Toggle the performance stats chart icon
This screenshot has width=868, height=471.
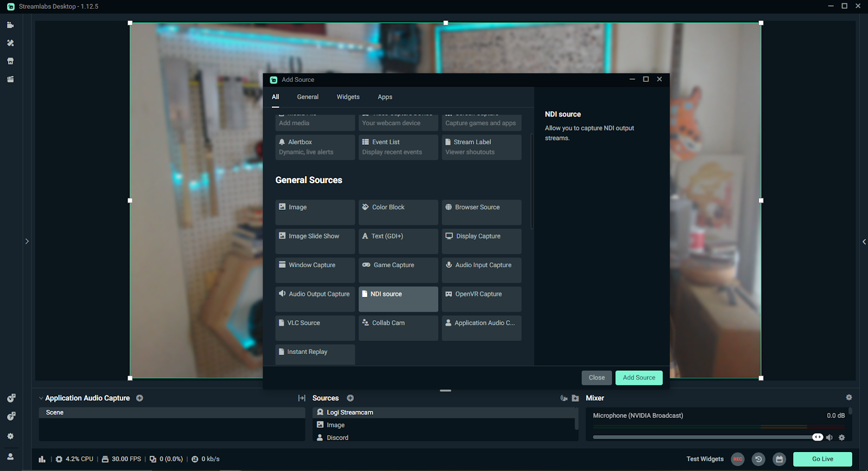42,459
